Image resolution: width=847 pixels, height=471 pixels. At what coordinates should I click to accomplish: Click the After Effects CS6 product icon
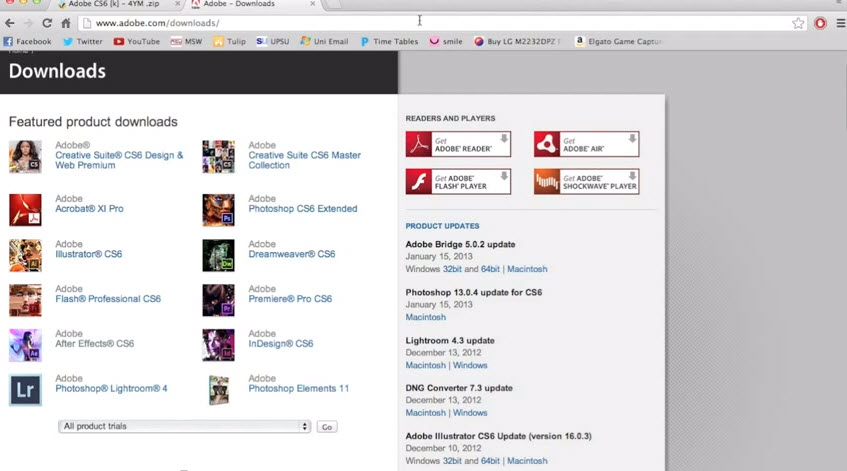25,345
